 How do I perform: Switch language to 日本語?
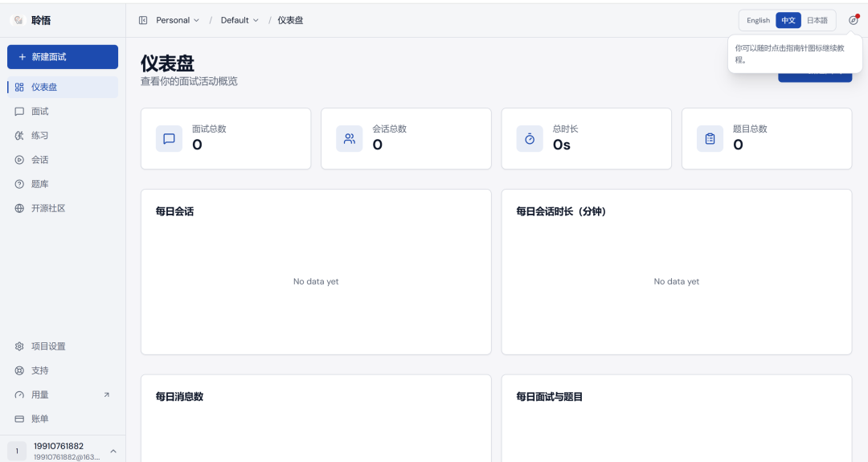pos(817,20)
